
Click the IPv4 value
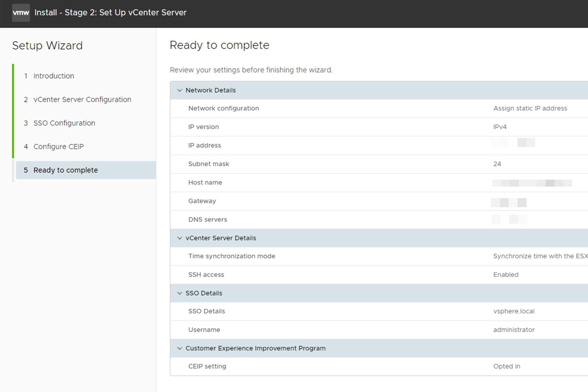[x=500, y=127]
